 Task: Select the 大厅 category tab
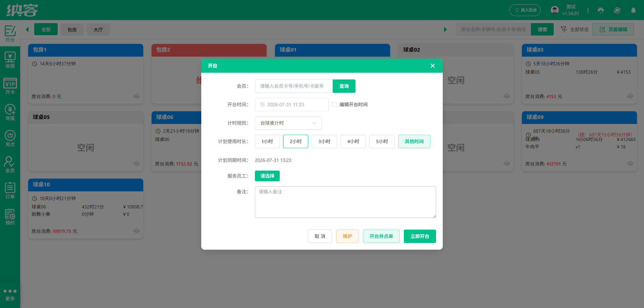pyautogui.click(x=98, y=29)
